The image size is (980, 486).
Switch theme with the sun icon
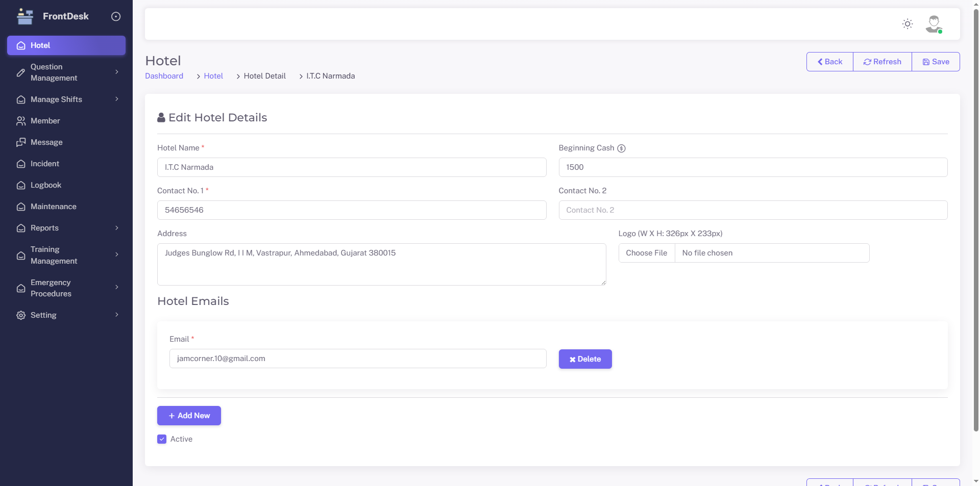coord(907,24)
